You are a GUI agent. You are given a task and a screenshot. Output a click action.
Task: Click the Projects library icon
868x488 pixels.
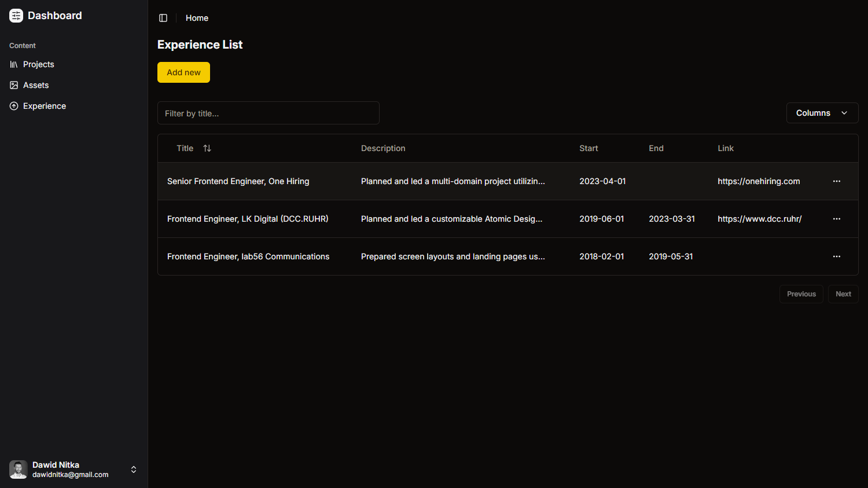pyautogui.click(x=14, y=64)
